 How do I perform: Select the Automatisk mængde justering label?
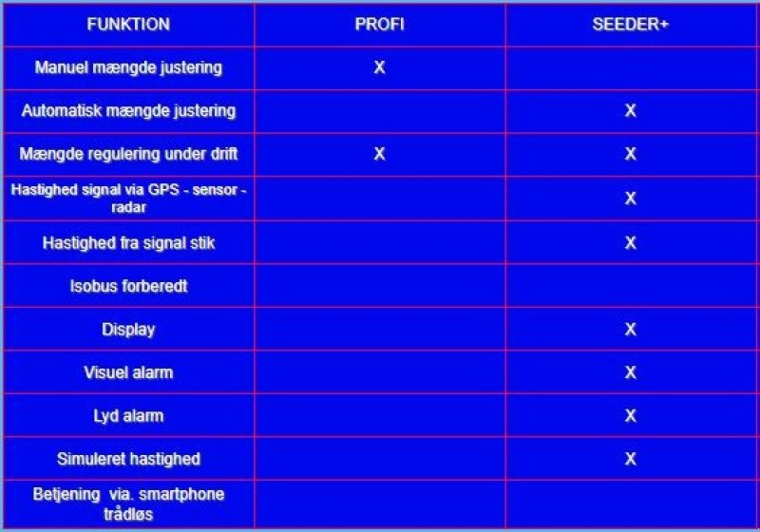click(128, 111)
